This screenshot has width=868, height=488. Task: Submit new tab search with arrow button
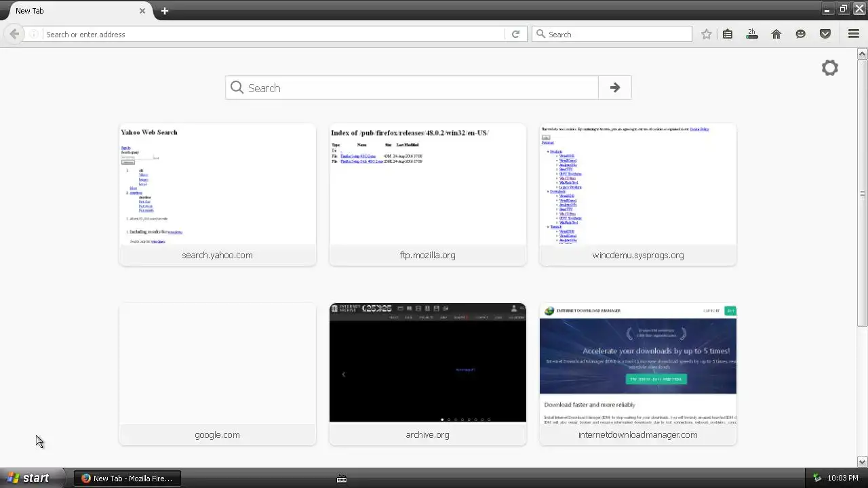[615, 87]
